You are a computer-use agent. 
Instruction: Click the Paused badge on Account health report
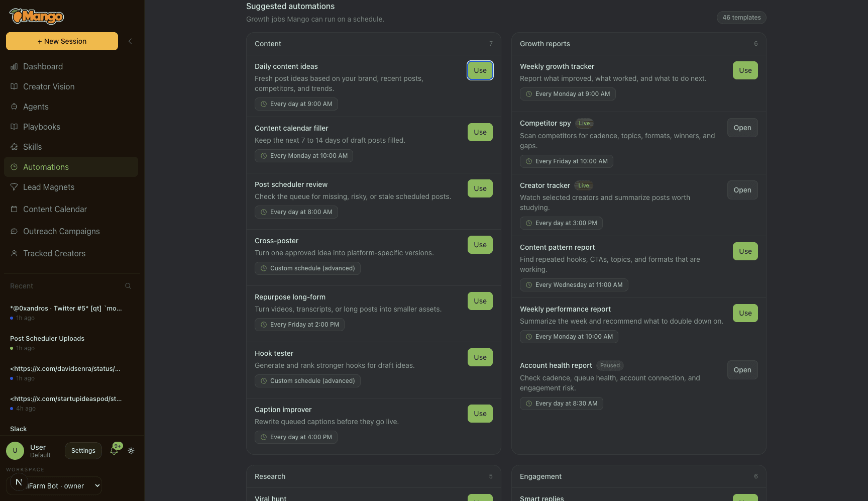coord(610,365)
